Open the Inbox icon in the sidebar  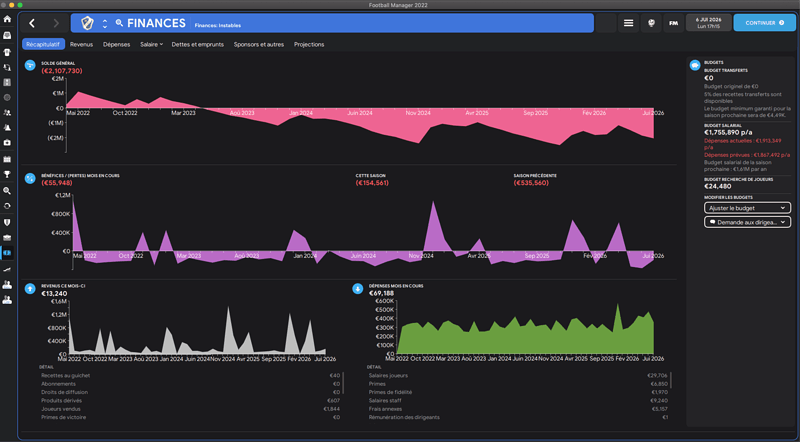[8, 37]
